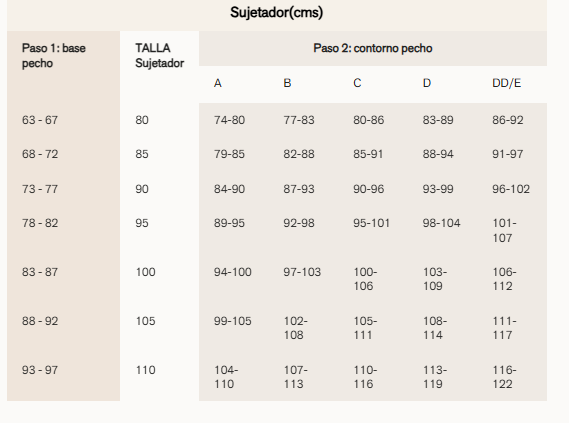The width and height of the screenshot is (569, 423).
Task: Click cup column header A
Action: (218, 83)
